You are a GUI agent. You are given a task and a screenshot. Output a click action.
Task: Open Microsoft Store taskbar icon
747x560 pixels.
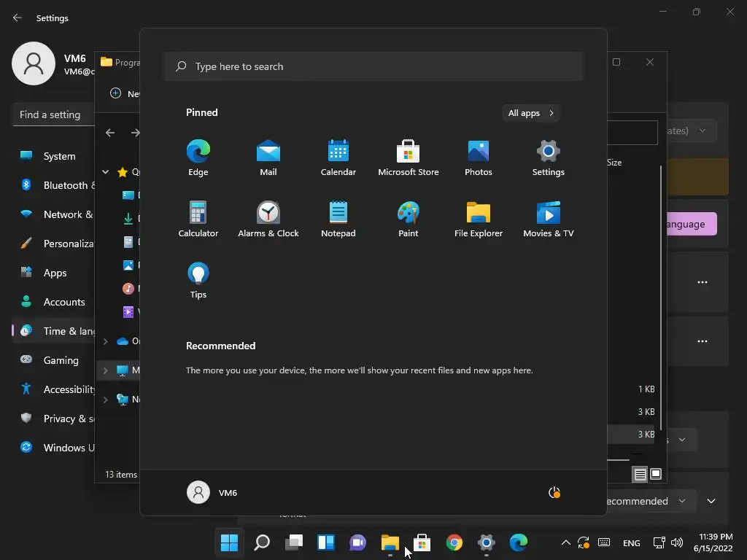(422, 542)
